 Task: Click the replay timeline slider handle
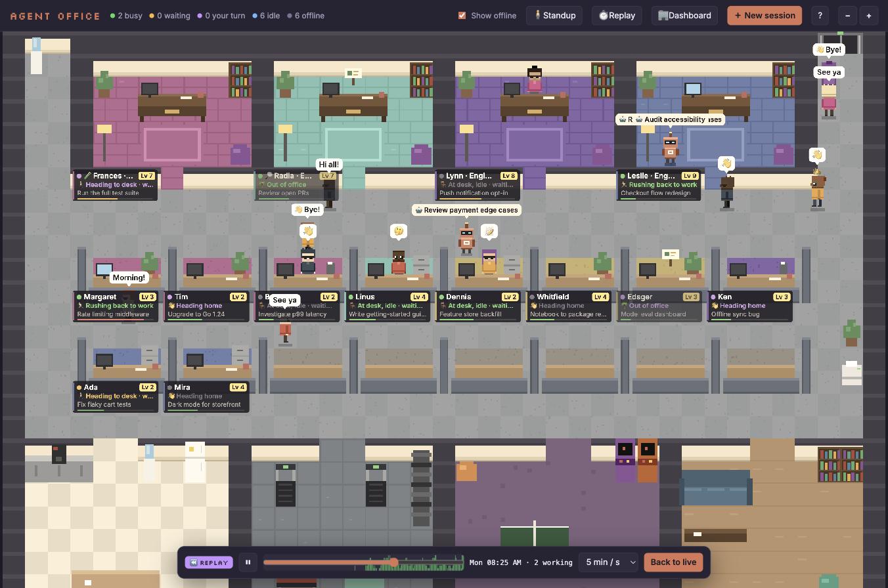pos(393,562)
